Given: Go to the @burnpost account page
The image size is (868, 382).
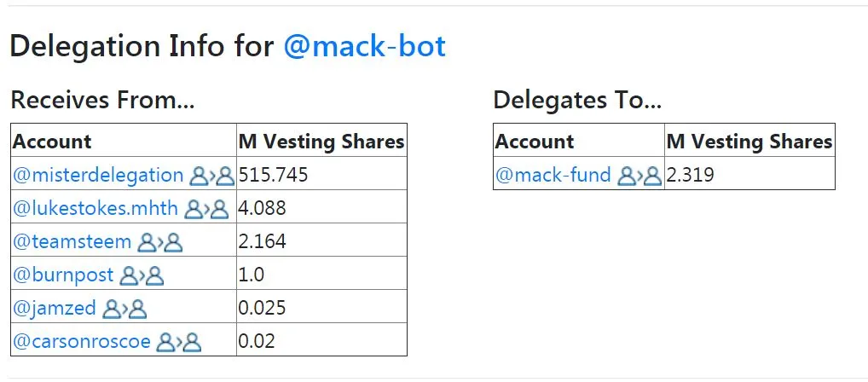Looking at the screenshot, I should click(63, 275).
